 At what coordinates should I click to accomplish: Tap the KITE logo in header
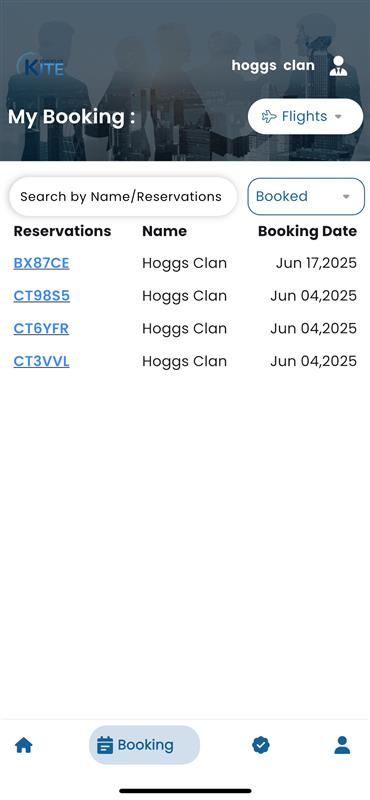click(41, 67)
